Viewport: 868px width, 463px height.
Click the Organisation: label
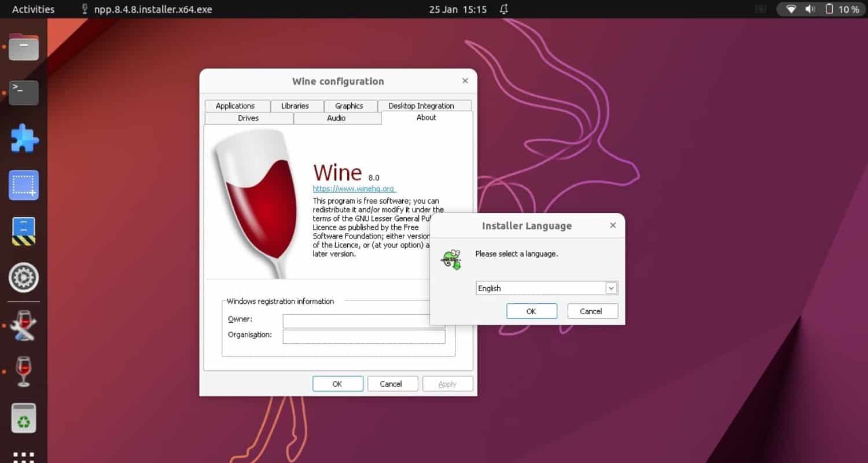coord(250,335)
